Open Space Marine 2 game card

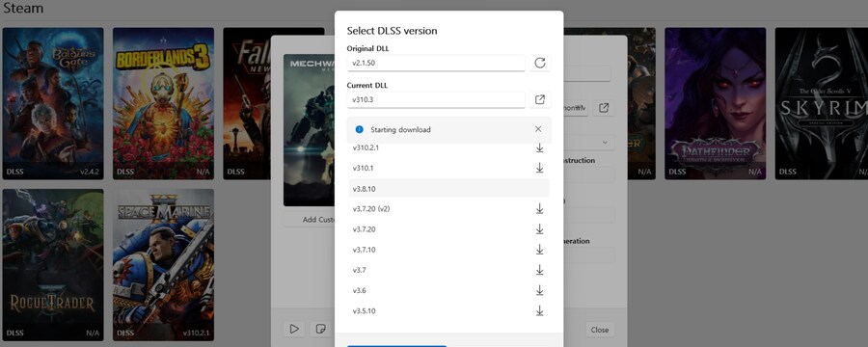click(163, 265)
